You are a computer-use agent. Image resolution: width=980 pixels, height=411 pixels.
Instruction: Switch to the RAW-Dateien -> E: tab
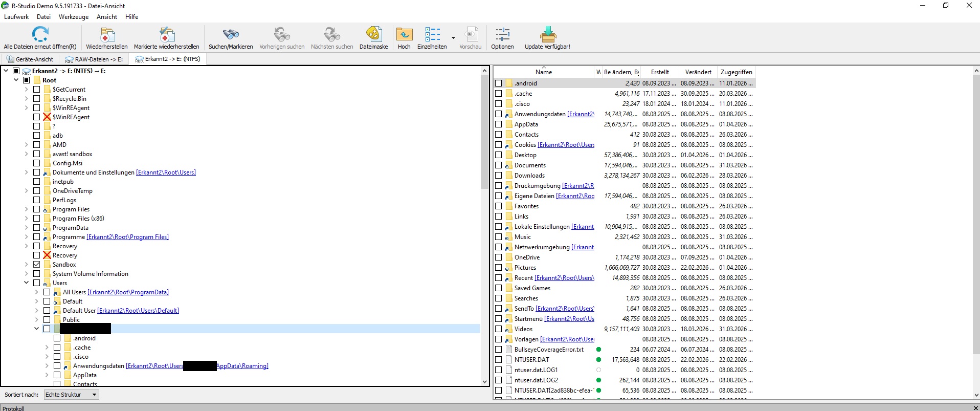point(94,59)
